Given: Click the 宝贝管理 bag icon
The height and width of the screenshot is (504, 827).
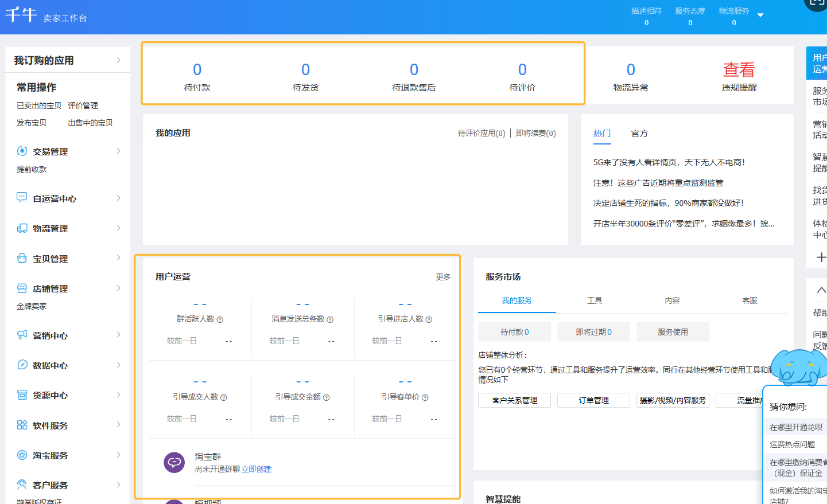Looking at the screenshot, I should pos(22,258).
